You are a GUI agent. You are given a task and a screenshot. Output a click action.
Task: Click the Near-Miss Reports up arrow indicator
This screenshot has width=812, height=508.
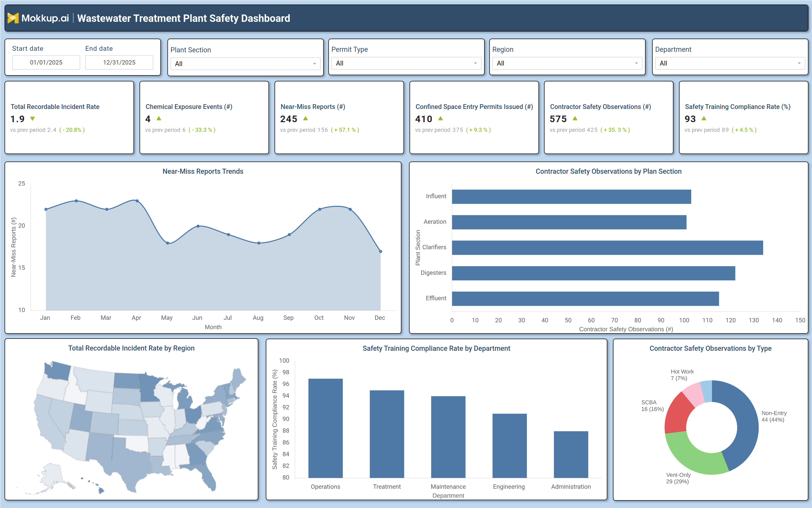click(306, 119)
